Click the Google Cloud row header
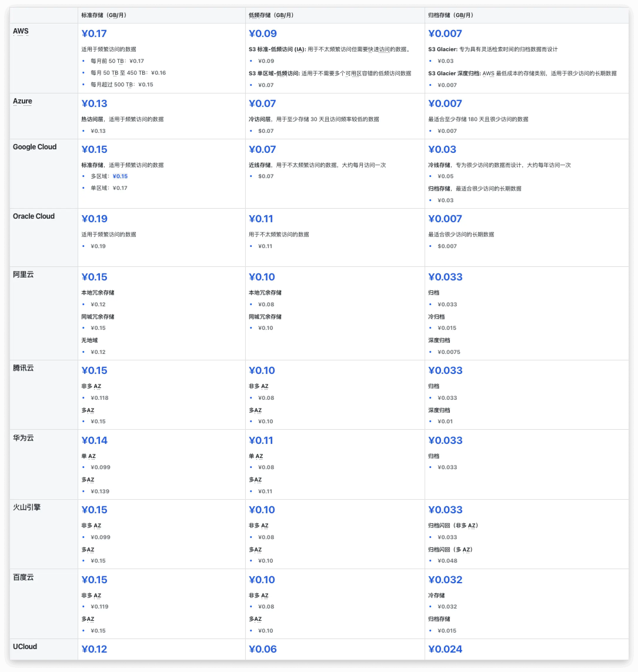This screenshot has height=672, width=638. (35, 147)
